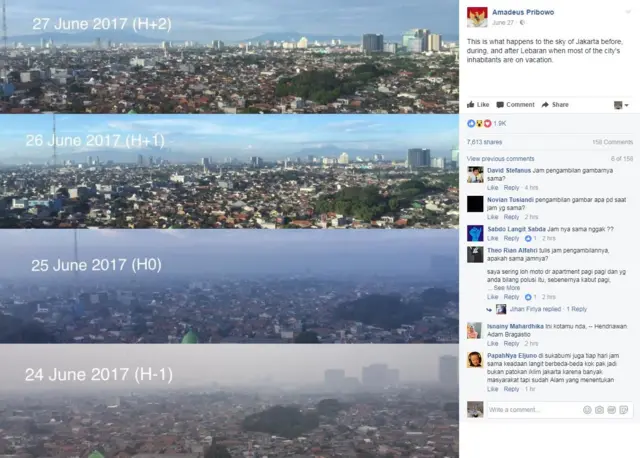
Task: Click the sticker icon in comment box
Action: point(624,410)
